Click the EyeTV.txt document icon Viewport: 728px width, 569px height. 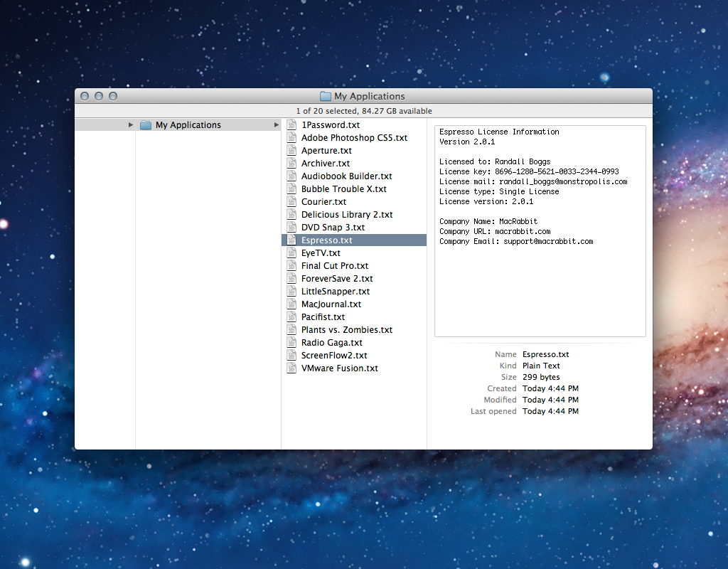point(291,252)
